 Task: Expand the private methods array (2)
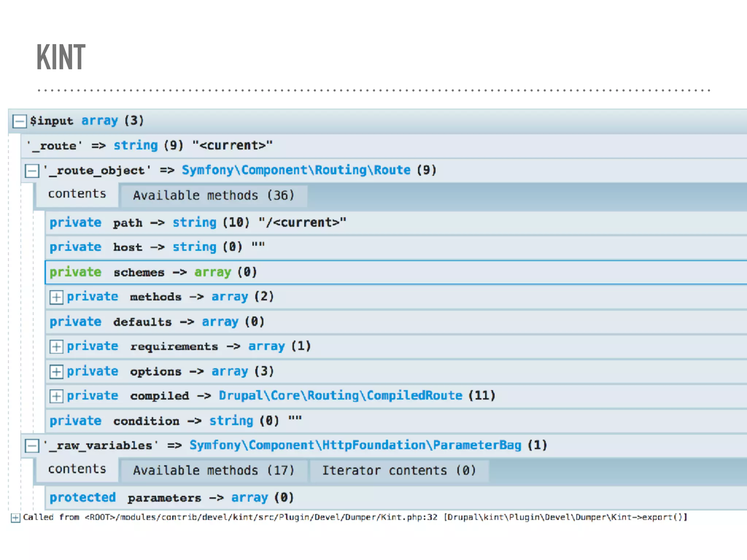56,297
